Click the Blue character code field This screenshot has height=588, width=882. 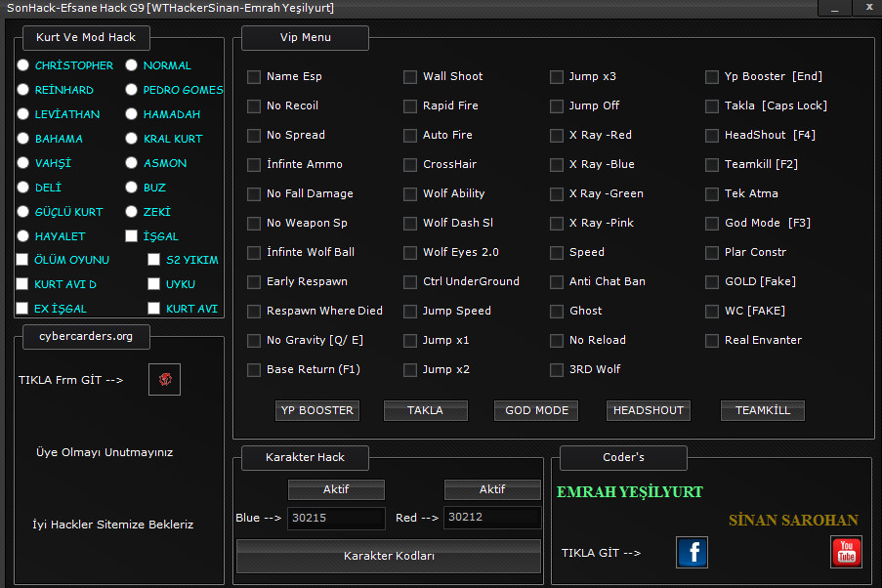coord(336,518)
